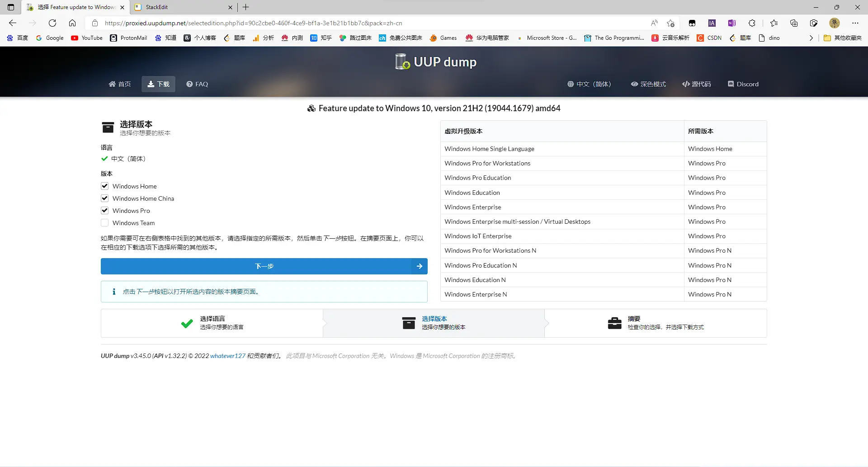Open the 下载 nav item
Screen dimensions: 868x467
[158, 84]
